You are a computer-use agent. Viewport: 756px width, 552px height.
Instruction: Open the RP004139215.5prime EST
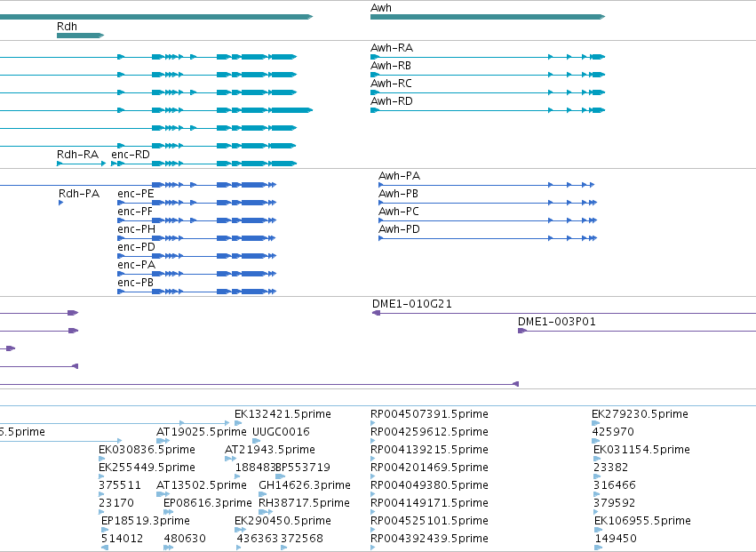[x=429, y=450]
